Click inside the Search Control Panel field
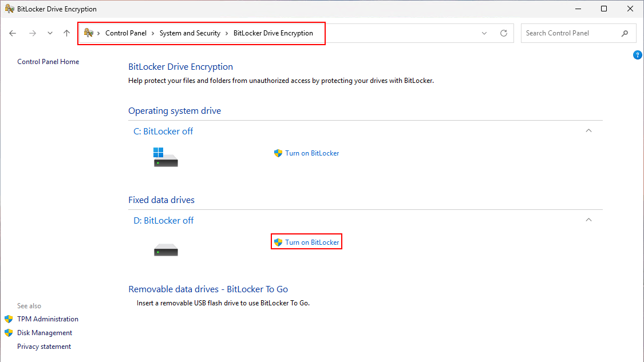644x362 pixels. pos(567,33)
